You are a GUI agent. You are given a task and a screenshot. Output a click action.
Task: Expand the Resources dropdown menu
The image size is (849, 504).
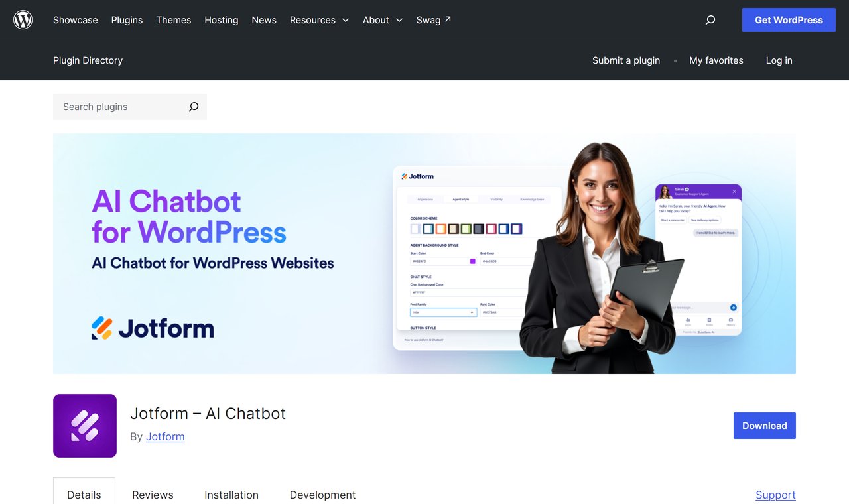[x=320, y=20]
